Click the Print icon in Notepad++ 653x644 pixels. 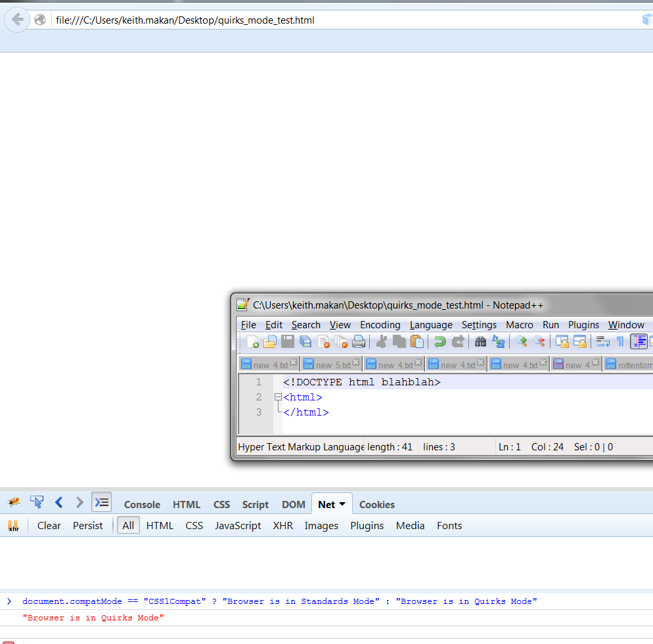359,342
